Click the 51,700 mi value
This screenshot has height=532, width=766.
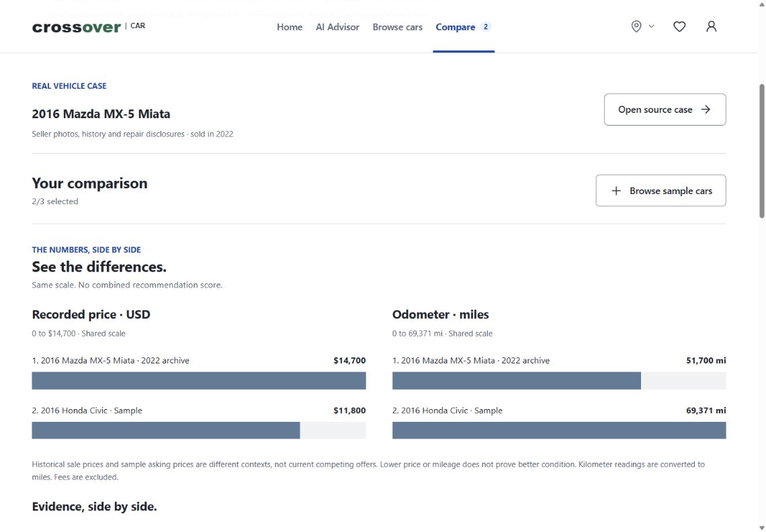(706, 361)
